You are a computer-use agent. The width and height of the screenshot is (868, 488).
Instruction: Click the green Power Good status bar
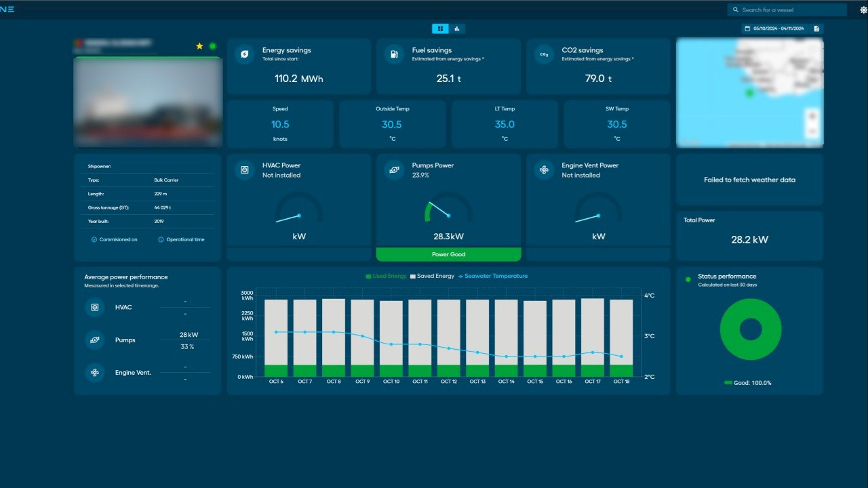tap(448, 255)
